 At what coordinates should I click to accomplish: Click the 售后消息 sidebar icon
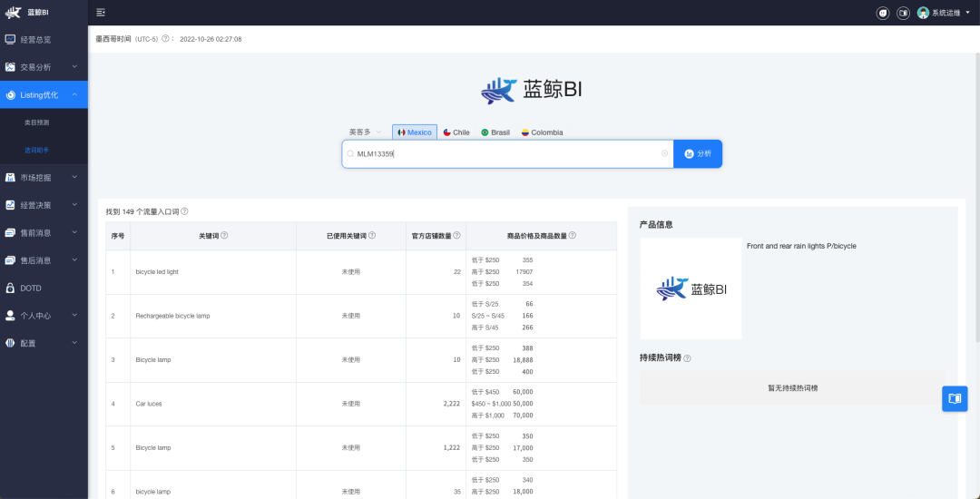10,260
